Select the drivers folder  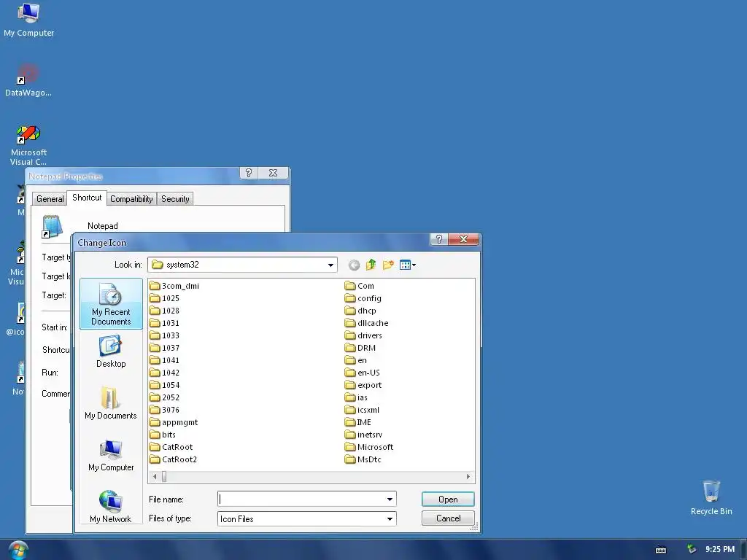click(x=363, y=335)
